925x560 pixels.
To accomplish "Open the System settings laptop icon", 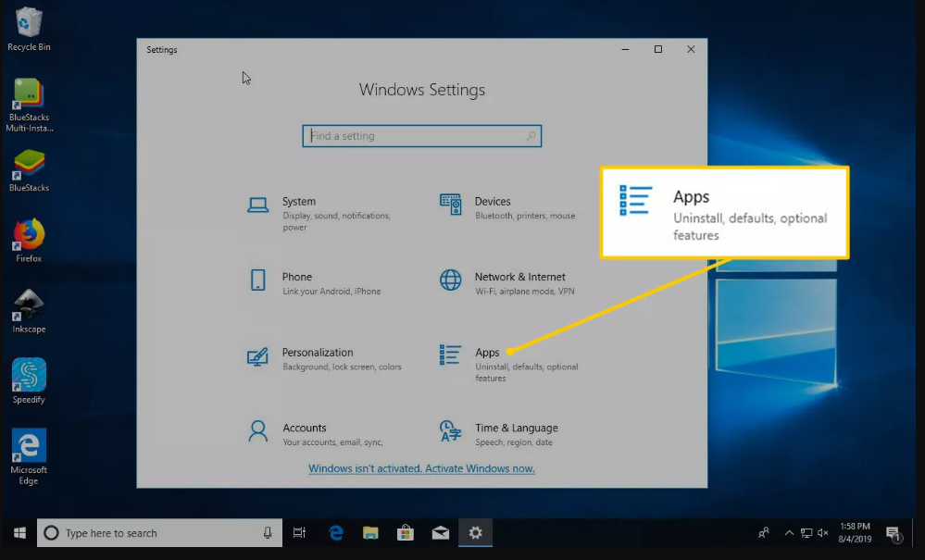I will (x=257, y=205).
